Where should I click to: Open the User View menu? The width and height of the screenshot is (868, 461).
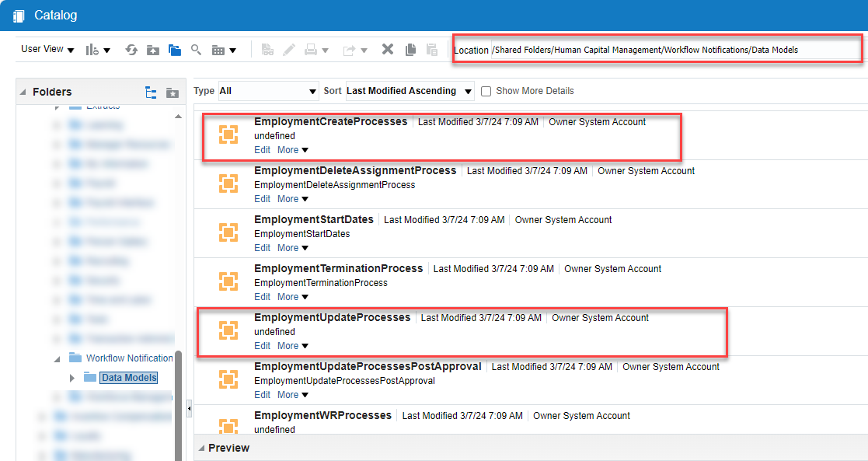[43, 49]
